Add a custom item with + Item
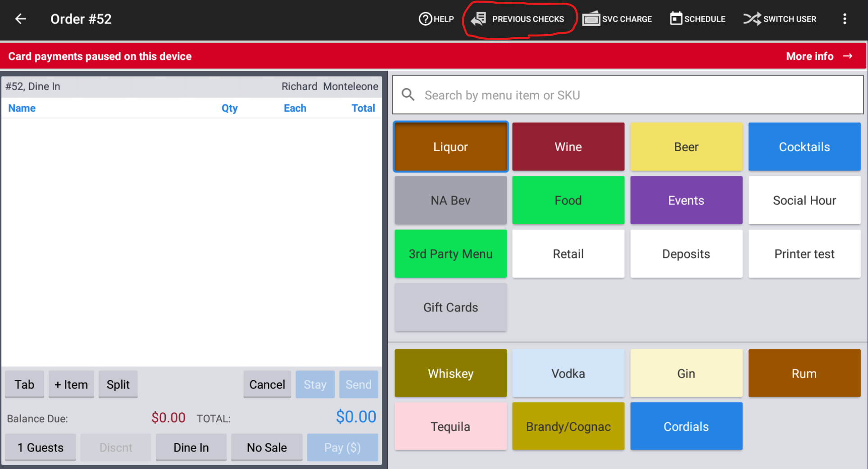The width and height of the screenshot is (868, 469). (71, 384)
